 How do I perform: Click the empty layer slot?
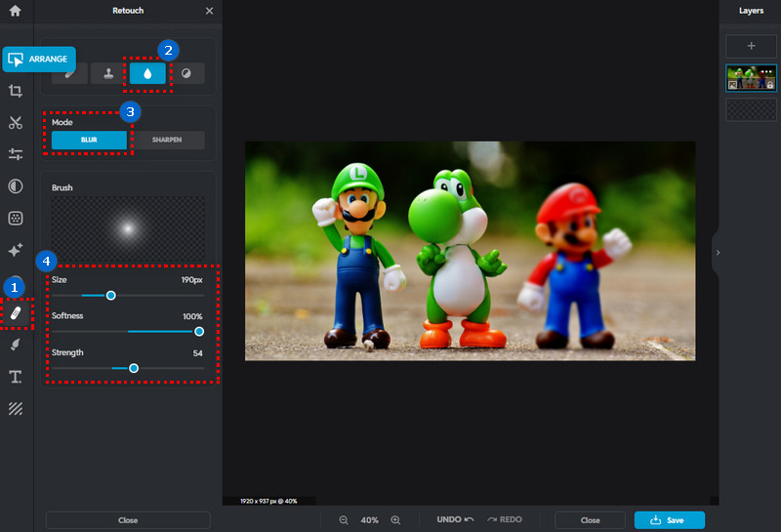[x=751, y=109]
